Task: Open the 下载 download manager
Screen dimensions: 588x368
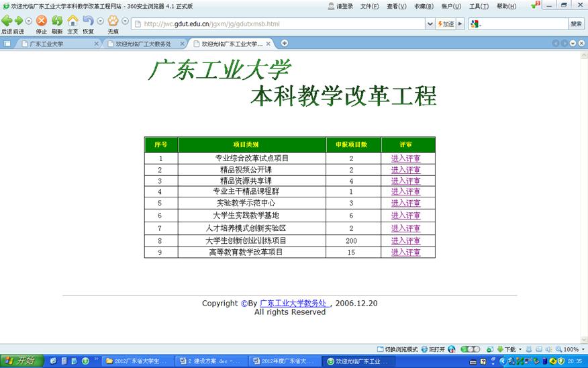Action: pyautogui.click(x=506, y=349)
